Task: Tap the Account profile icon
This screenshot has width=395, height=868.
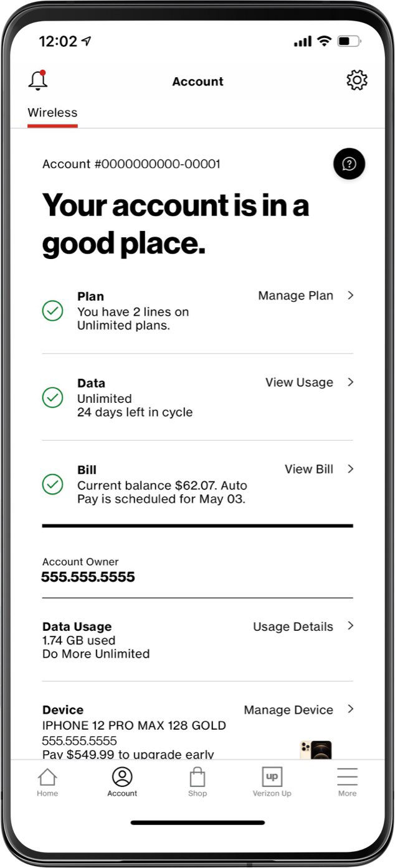Action: coord(122,777)
